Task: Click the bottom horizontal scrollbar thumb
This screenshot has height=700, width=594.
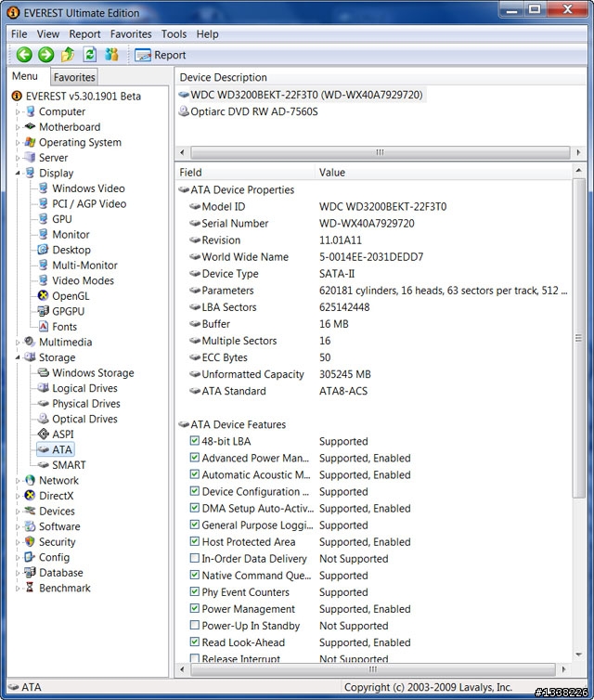Action: pyautogui.click(x=373, y=669)
